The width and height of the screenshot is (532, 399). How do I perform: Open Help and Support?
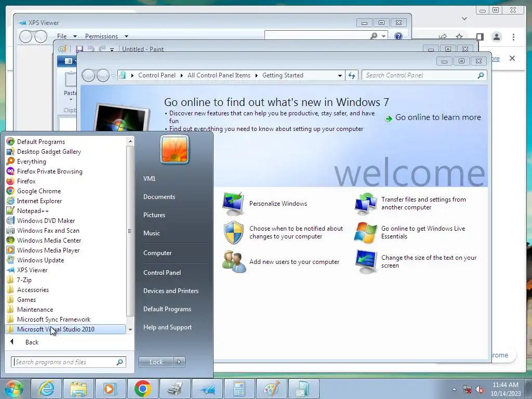pyautogui.click(x=167, y=327)
